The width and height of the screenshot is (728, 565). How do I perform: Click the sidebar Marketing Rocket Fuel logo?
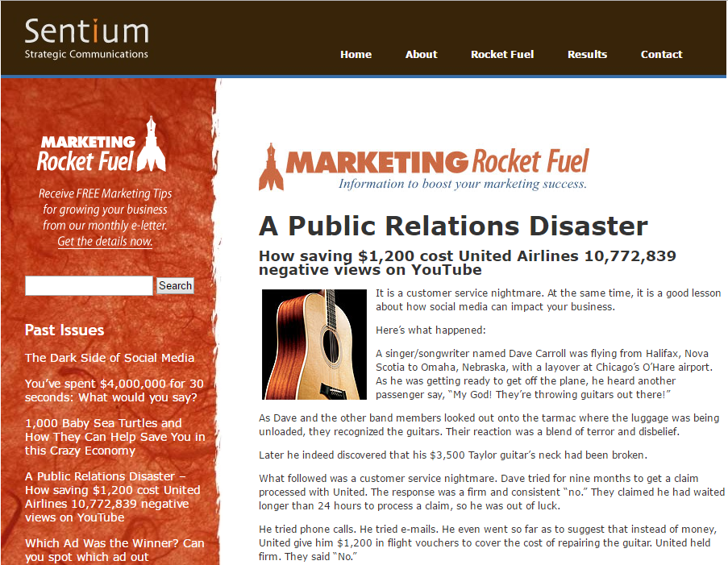(101, 146)
